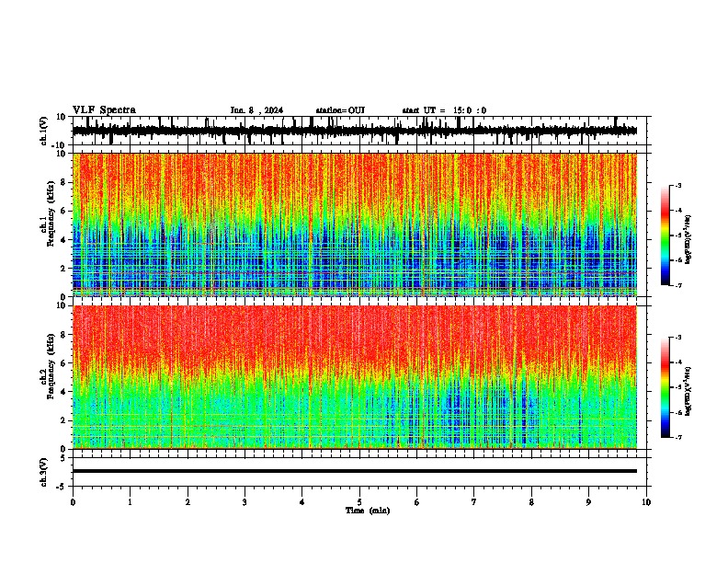
Task: Click time axis tick label "8"
Action: pyautogui.click(x=531, y=502)
